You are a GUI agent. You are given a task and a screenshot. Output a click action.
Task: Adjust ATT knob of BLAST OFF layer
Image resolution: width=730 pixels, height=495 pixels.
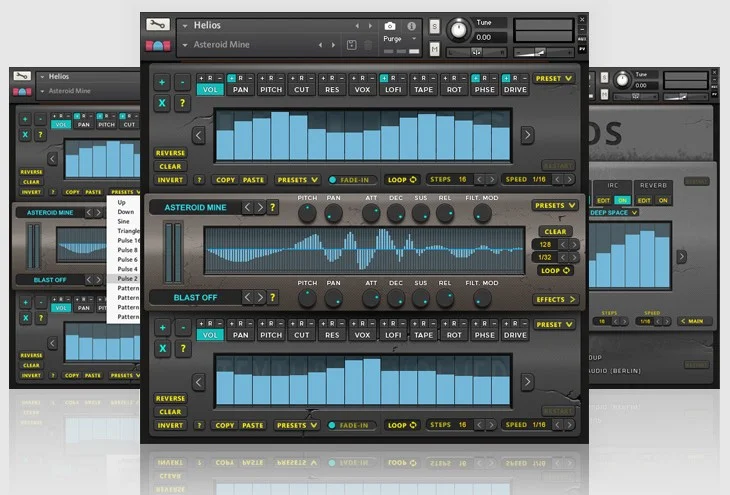pyautogui.click(x=371, y=298)
